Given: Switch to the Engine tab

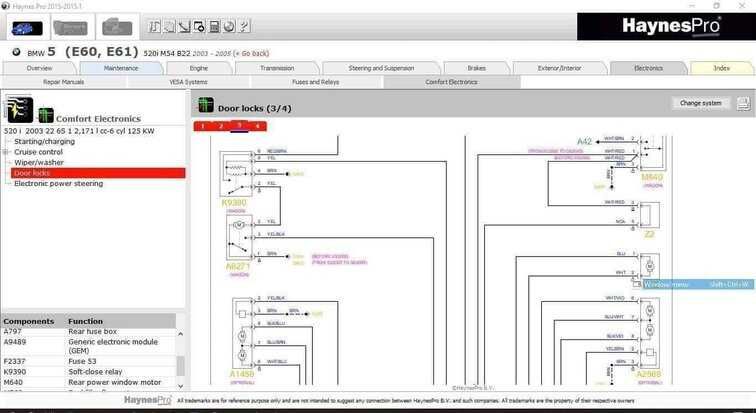Looking at the screenshot, I should click(199, 68).
